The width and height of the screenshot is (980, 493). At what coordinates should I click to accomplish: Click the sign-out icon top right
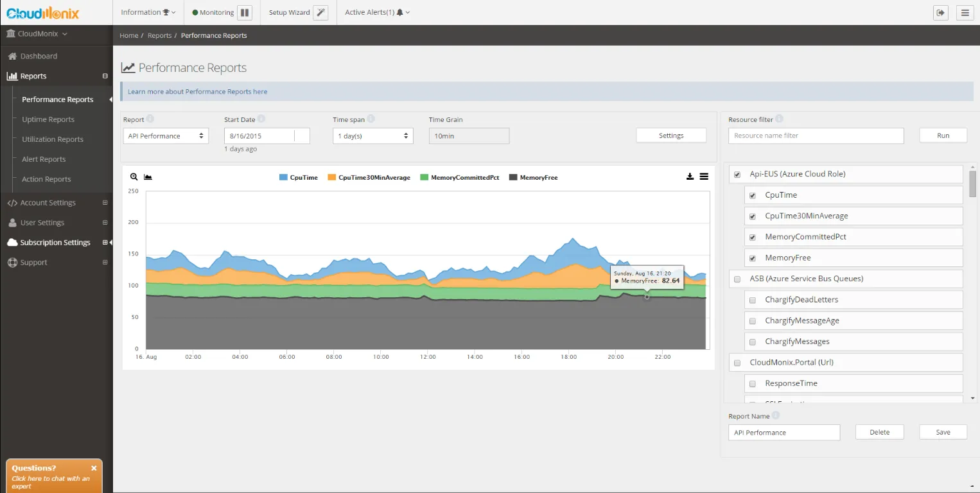940,12
